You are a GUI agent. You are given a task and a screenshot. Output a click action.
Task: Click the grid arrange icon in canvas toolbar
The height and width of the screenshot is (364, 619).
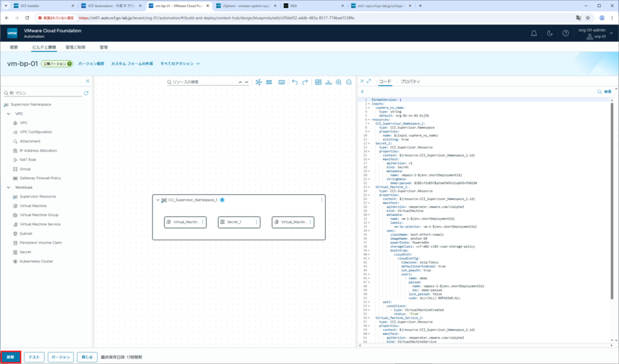(x=269, y=82)
